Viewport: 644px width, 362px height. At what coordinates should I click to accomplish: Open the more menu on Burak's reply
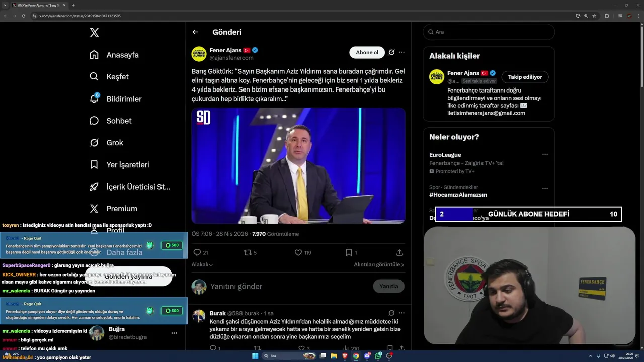click(x=401, y=313)
